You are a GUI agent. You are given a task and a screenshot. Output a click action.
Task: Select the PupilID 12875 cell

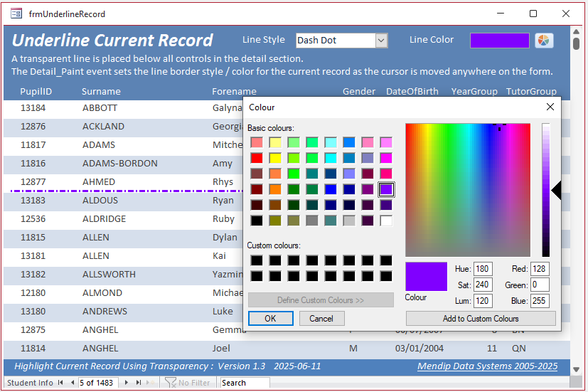point(33,329)
